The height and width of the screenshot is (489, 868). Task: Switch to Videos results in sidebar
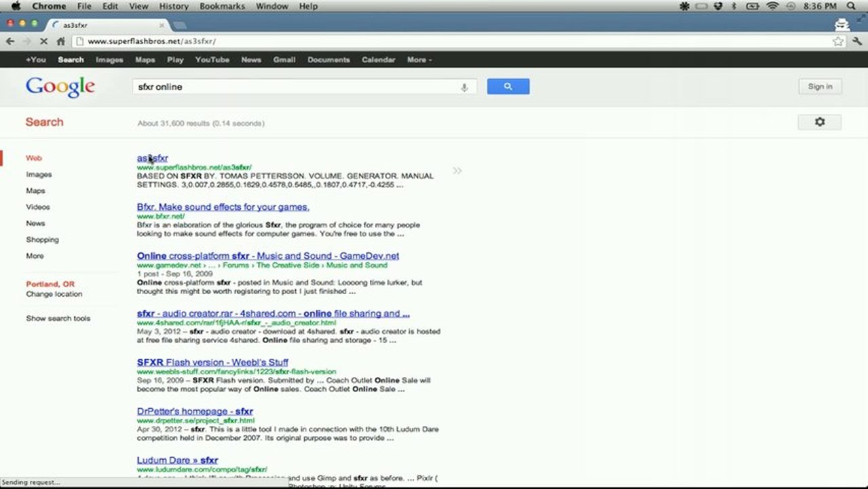38,207
